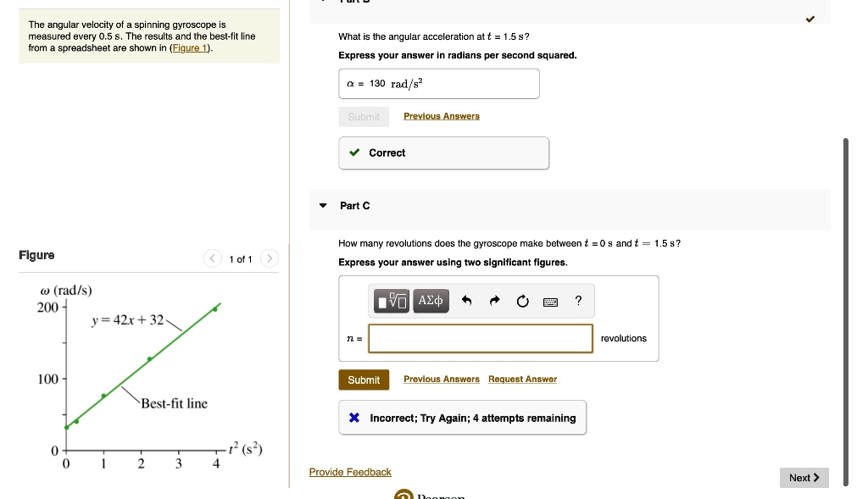Show keyboard shortcuts for the answer box
The image size is (868, 499).
(x=550, y=301)
